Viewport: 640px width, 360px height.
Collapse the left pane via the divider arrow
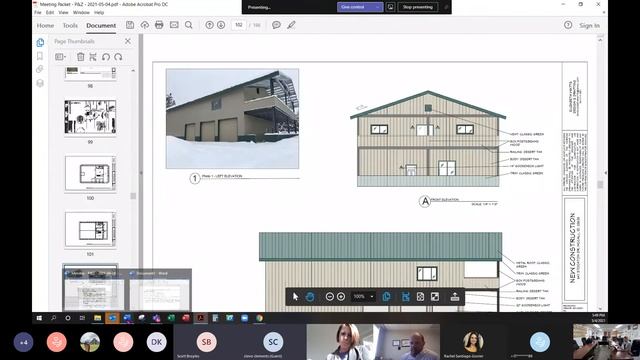pos(141,173)
